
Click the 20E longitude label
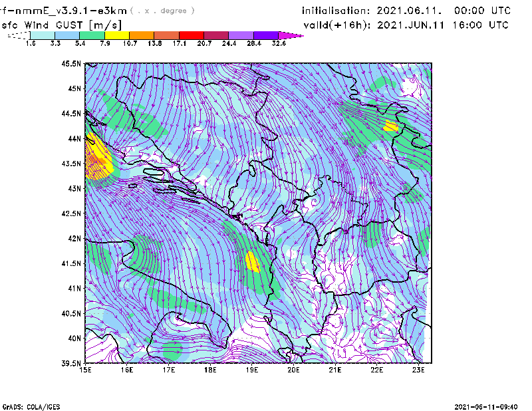pos(293,370)
